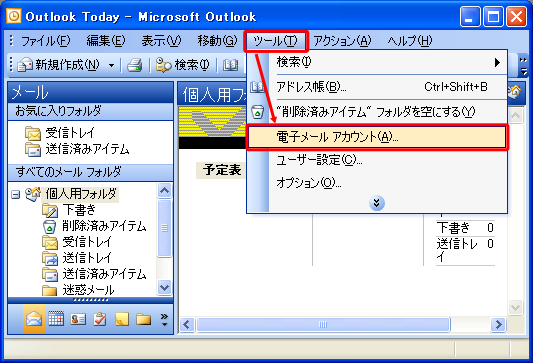Click the horizontal scrollbar right arrow
The width and height of the screenshot is (533, 363).
pyautogui.click(x=498, y=324)
